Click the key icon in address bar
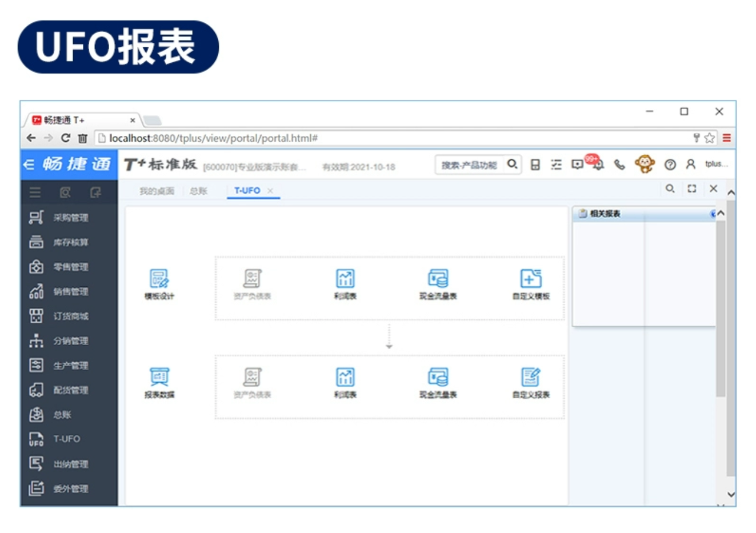This screenshot has height=533, width=756. 697,138
